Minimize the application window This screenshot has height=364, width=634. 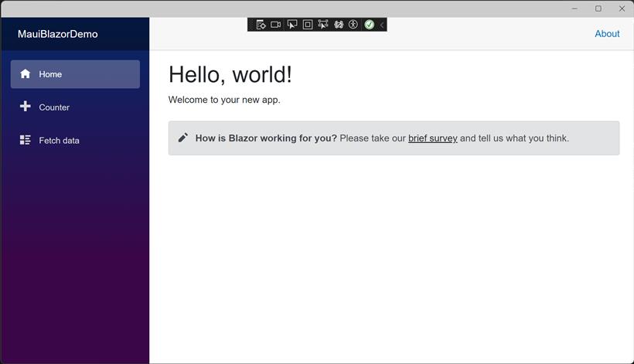pos(574,9)
